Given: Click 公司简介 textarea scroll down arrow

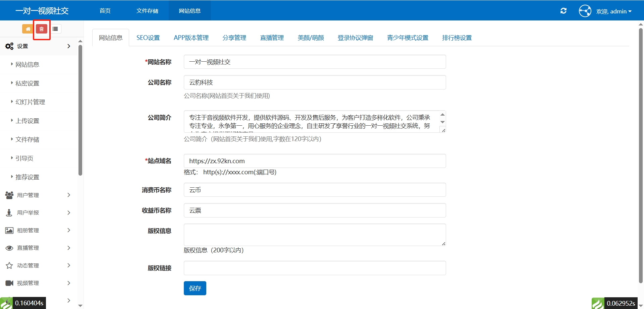Looking at the screenshot, I should [442, 122].
